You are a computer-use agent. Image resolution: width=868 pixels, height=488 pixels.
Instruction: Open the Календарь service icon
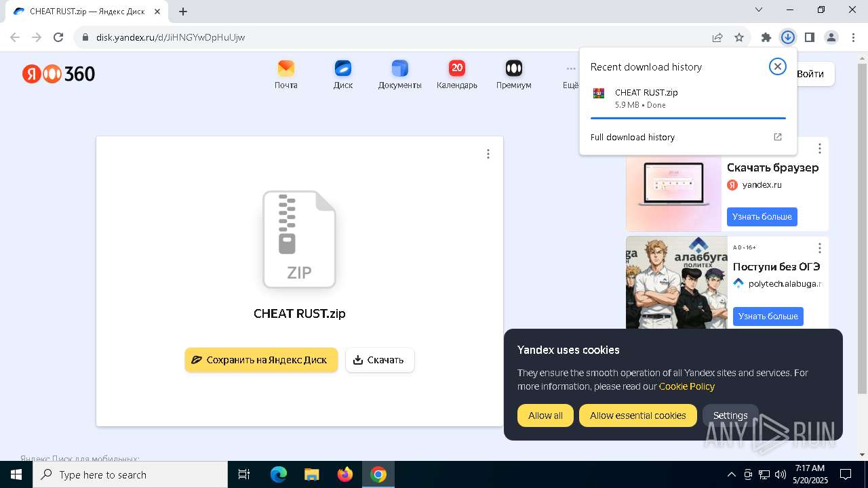(x=456, y=75)
